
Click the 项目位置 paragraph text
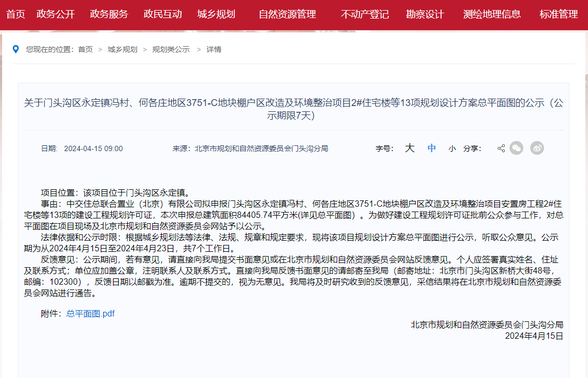click(x=117, y=193)
